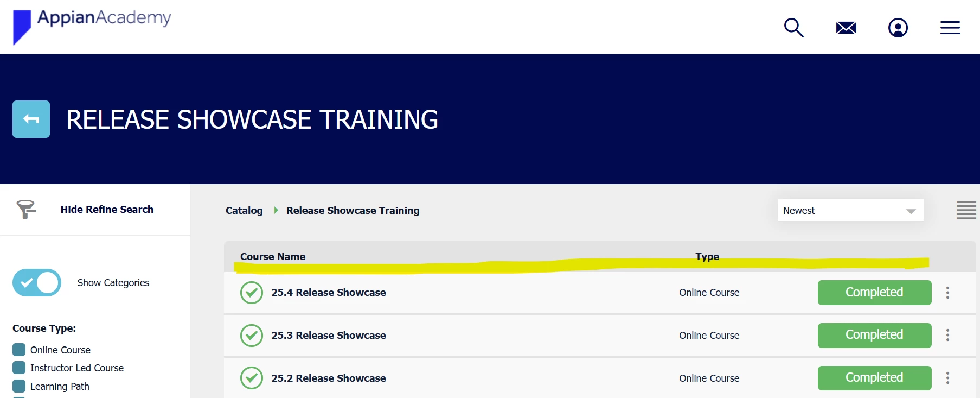Click the 25.2 Release Showcase checkmark icon

252,378
